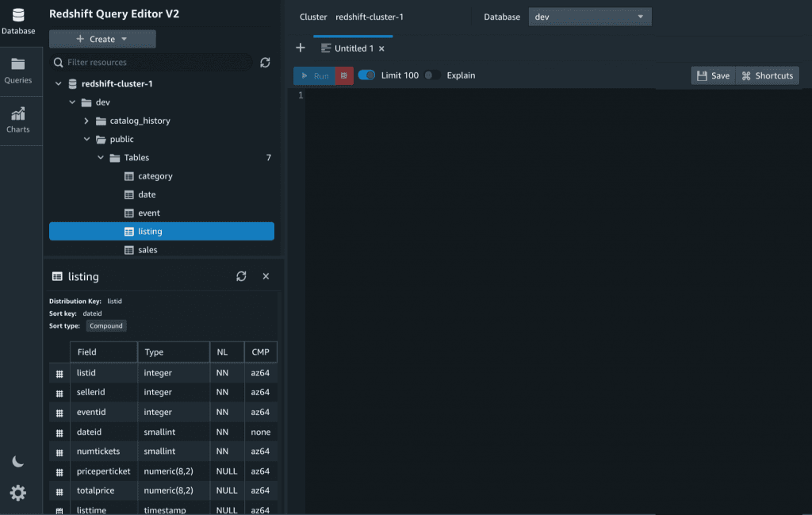Refresh the resource tree

coord(265,62)
